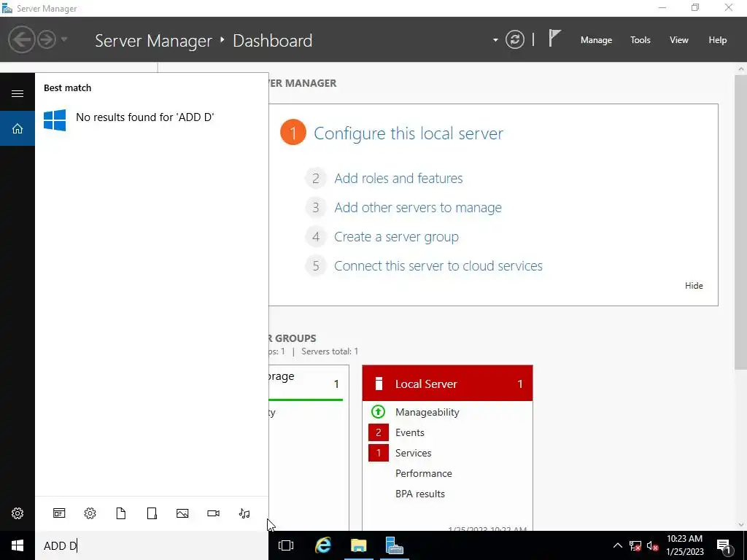This screenshot has width=747, height=560.
Task: Filter search results by Videos
Action: [x=214, y=513]
